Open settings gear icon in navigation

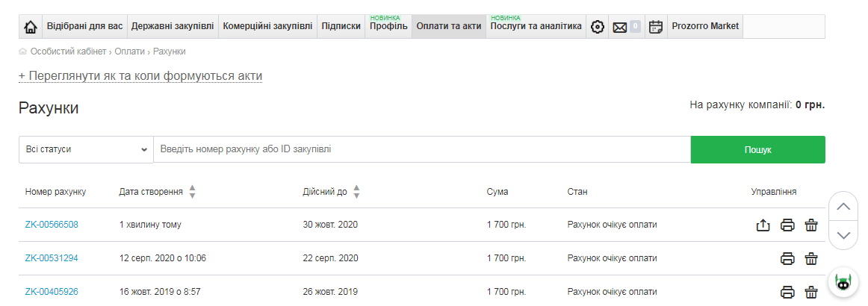coord(597,27)
